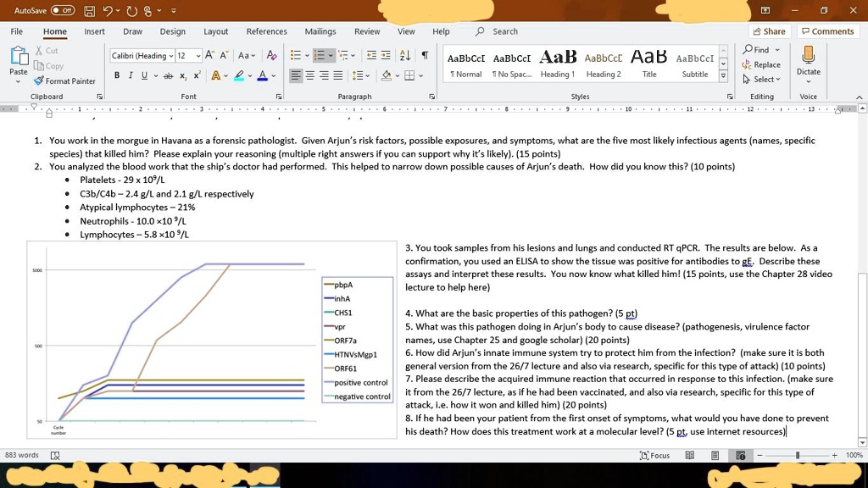Viewport: 868px width, 488px height.
Task: Click the Clear All Formatting icon
Action: (271, 55)
